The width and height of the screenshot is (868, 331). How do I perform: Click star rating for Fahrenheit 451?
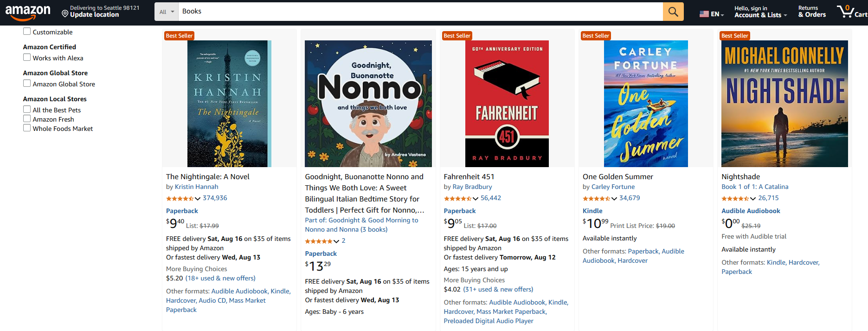point(457,199)
